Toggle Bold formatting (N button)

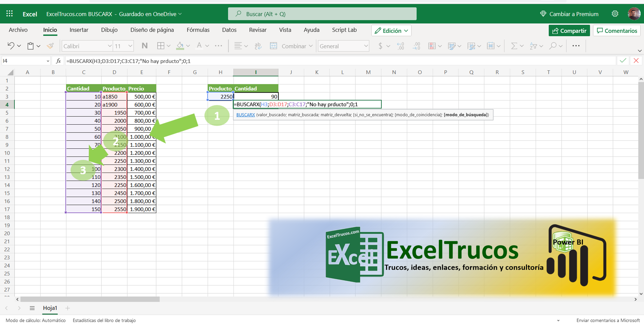click(x=144, y=46)
